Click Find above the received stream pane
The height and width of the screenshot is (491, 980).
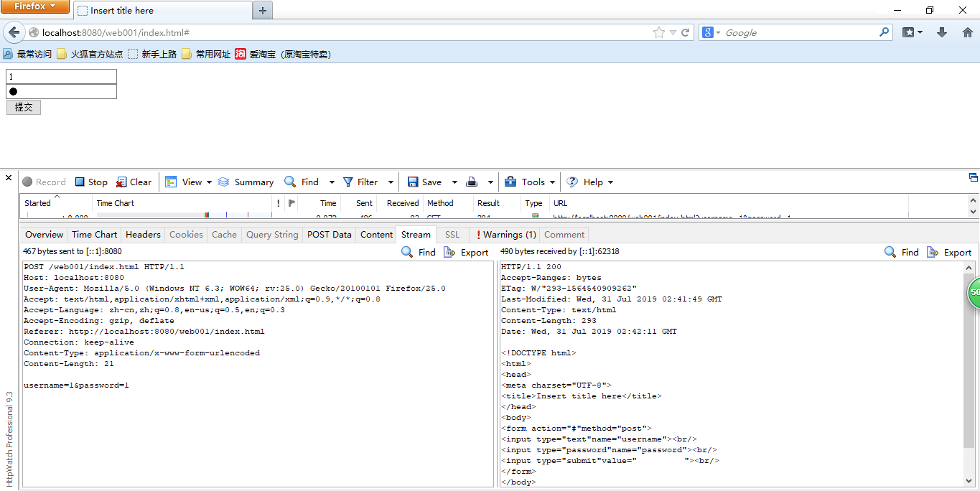pyautogui.click(x=902, y=252)
